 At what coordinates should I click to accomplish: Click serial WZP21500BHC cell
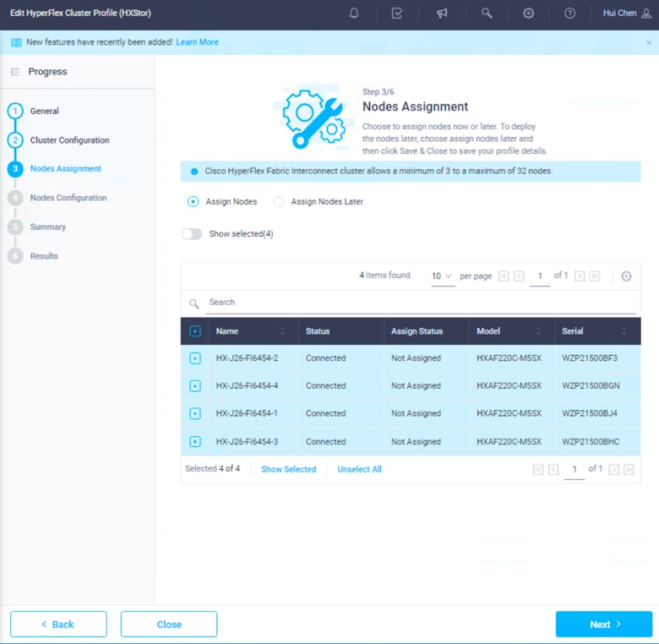[x=591, y=442]
